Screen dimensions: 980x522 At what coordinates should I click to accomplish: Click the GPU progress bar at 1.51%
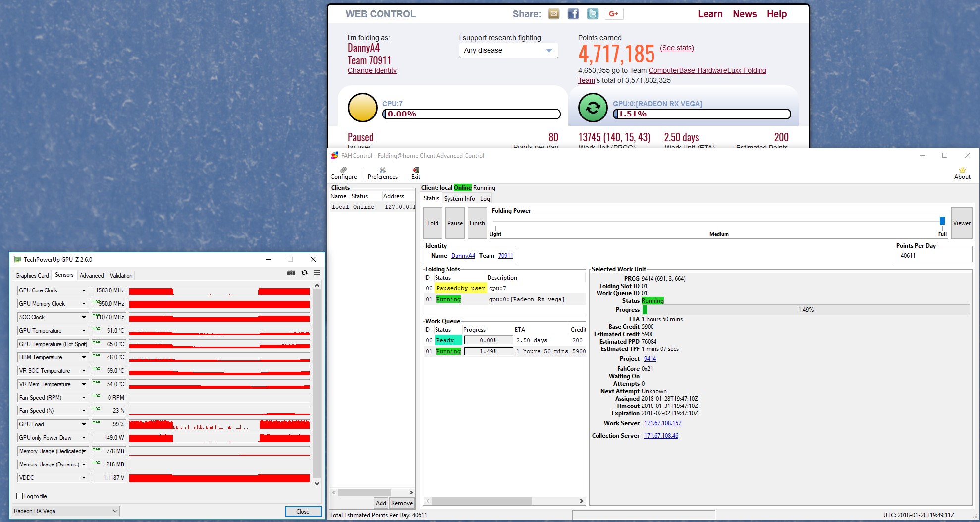coord(702,114)
